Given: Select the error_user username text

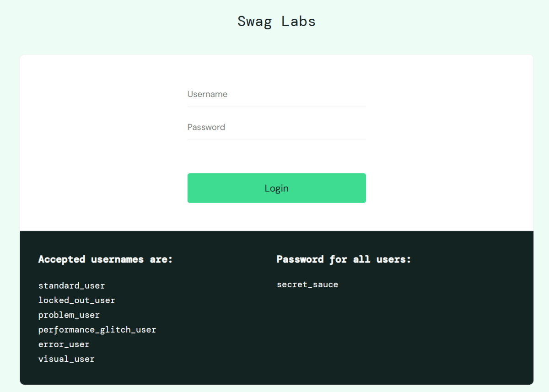Looking at the screenshot, I should tap(64, 344).
